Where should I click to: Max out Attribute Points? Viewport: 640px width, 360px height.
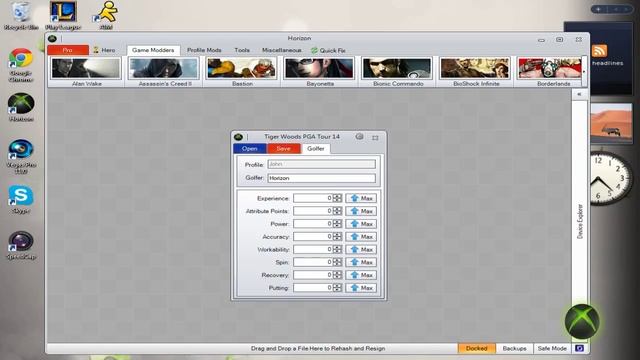point(361,211)
